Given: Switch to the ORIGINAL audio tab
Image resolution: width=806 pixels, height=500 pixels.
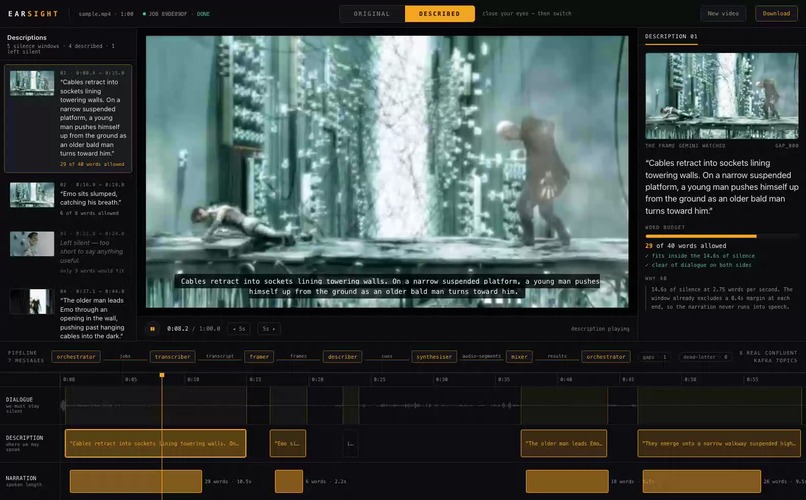Looking at the screenshot, I should [372, 14].
